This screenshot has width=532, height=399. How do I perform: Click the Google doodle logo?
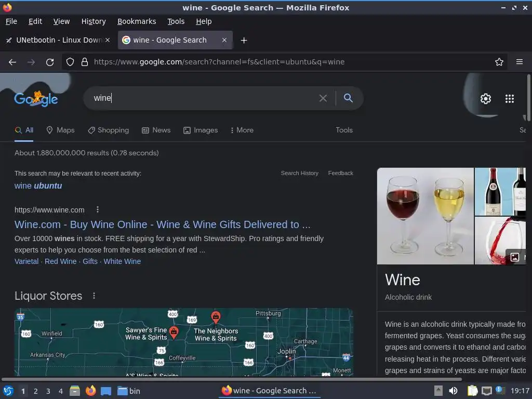pos(36,99)
